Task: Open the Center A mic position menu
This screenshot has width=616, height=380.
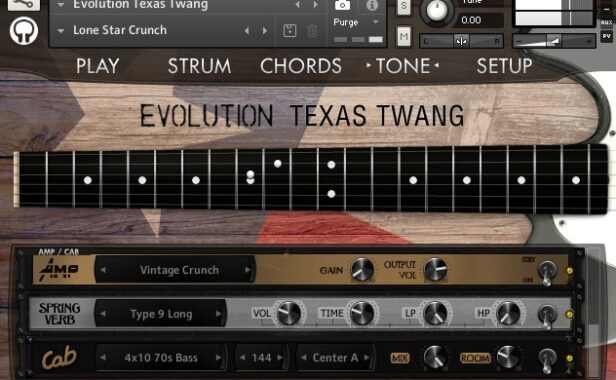Action: 335,358
